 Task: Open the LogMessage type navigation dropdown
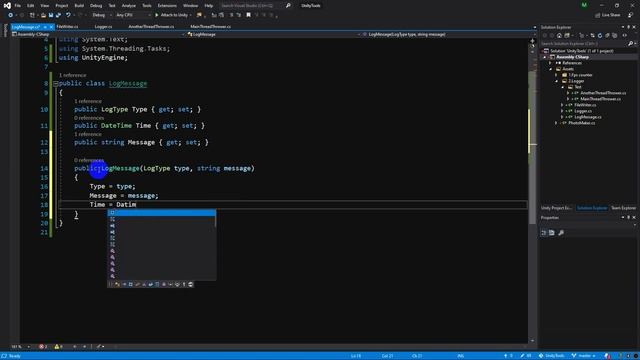pyautogui.click(x=273, y=35)
